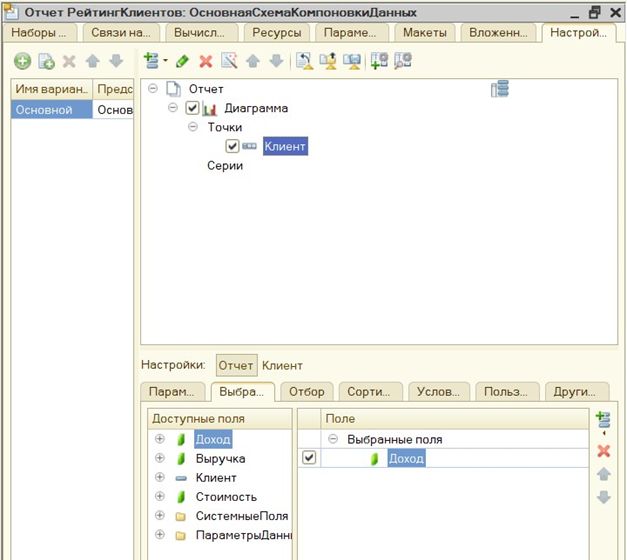Open the Вычисл... tab
Image resolution: width=627 pixels, height=560 pixels.
pos(200,33)
